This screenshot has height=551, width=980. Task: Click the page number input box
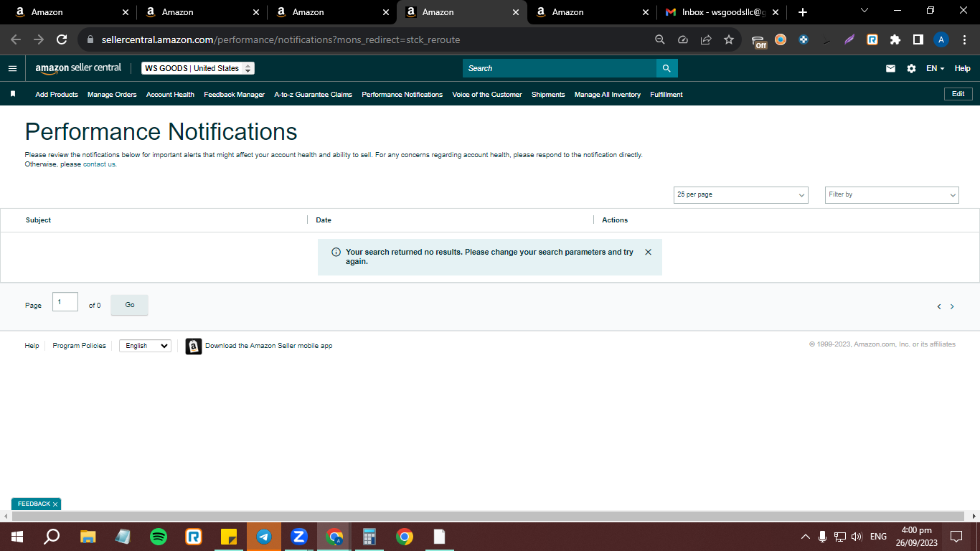65,302
